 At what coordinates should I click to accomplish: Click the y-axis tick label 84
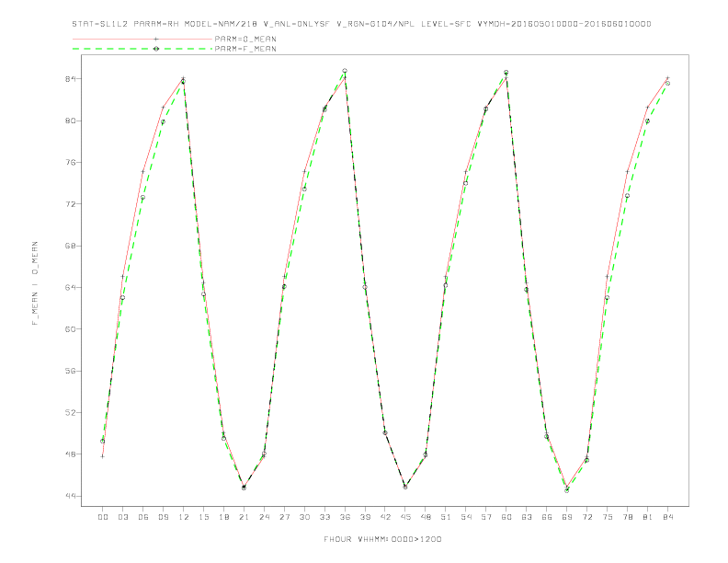pyautogui.click(x=70, y=79)
